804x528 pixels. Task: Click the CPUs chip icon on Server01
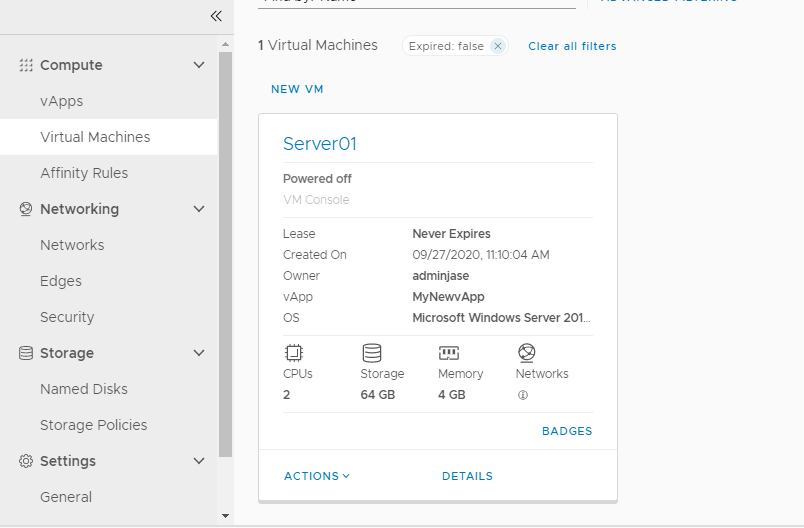pos(294,353)
